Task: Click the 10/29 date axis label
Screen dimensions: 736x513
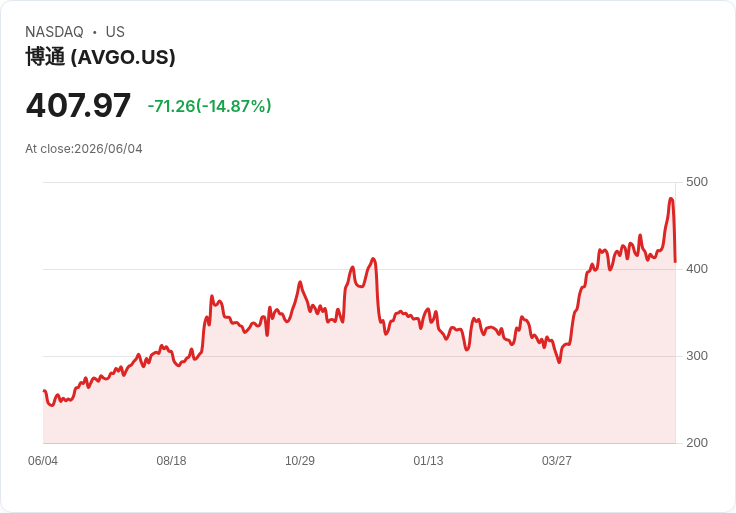Action: [300, 460]
